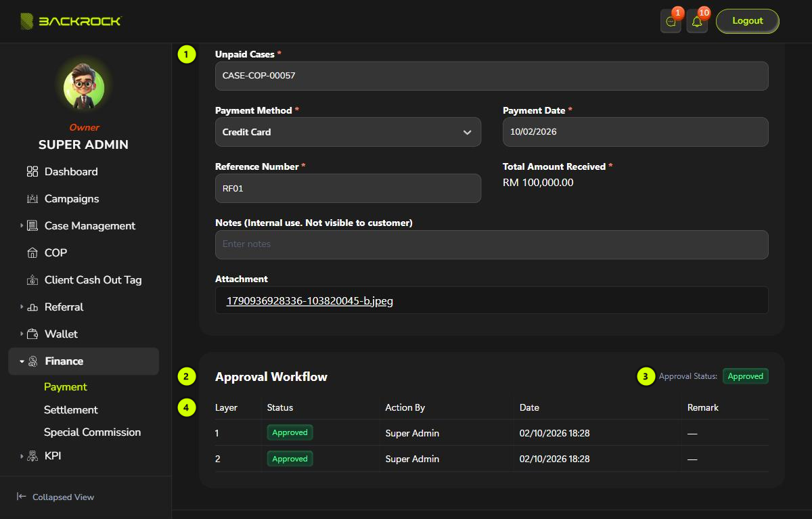Click the Dashboard grid icon
The image size is (812, 519).
[x=32, y=172]
